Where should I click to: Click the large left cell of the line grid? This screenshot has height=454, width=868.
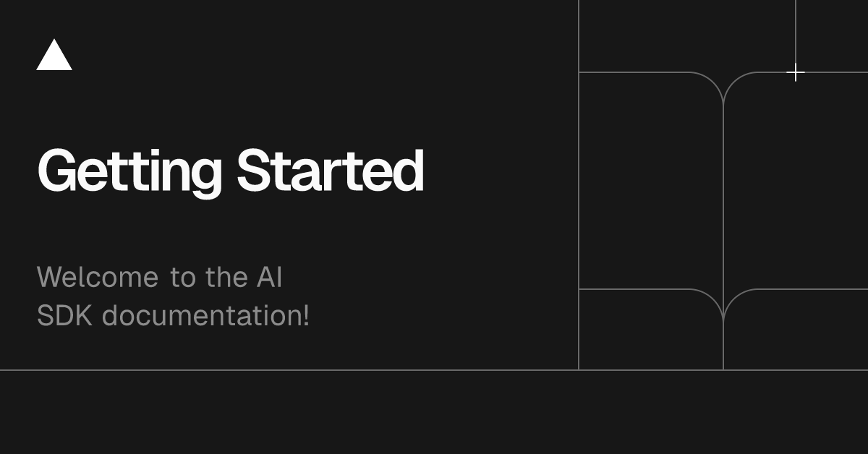[651, 181]
